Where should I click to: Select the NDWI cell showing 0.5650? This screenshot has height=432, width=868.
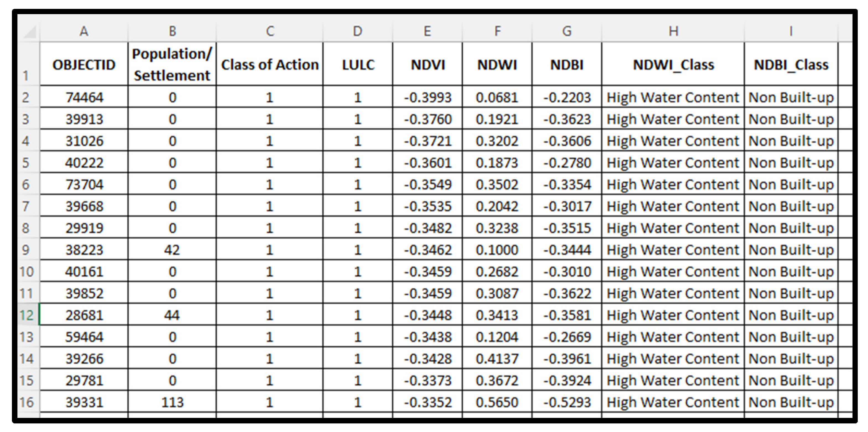coord(497,402)
